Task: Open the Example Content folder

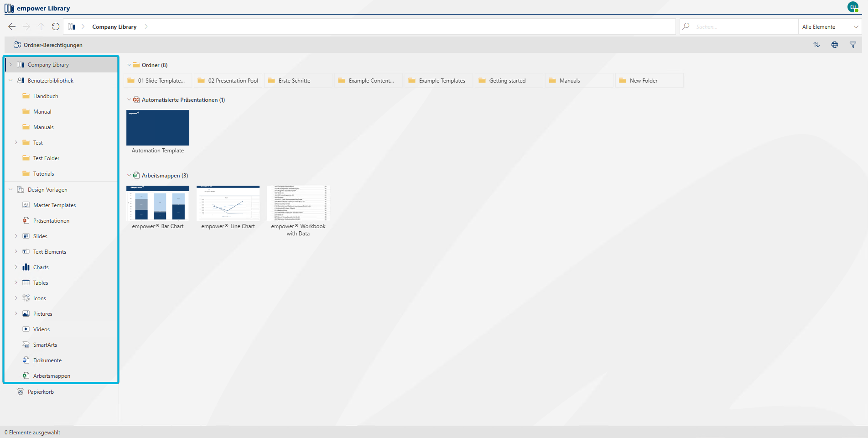Action: [x=369, y=80]
